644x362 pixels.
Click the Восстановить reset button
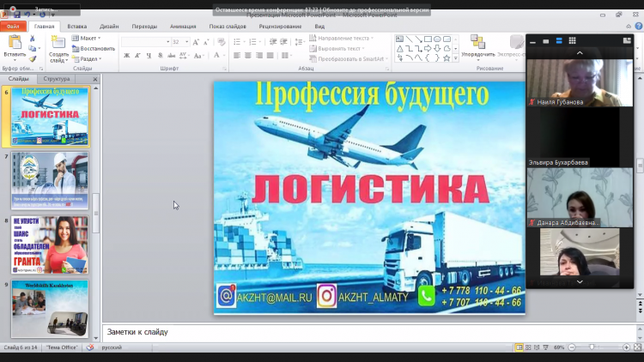coord(96,49)
